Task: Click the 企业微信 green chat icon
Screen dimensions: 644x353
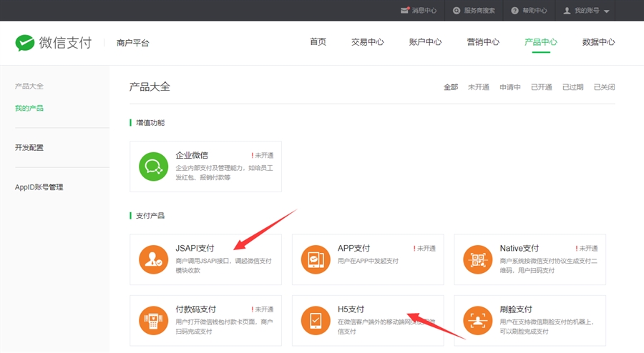Action: coord(153,166)
